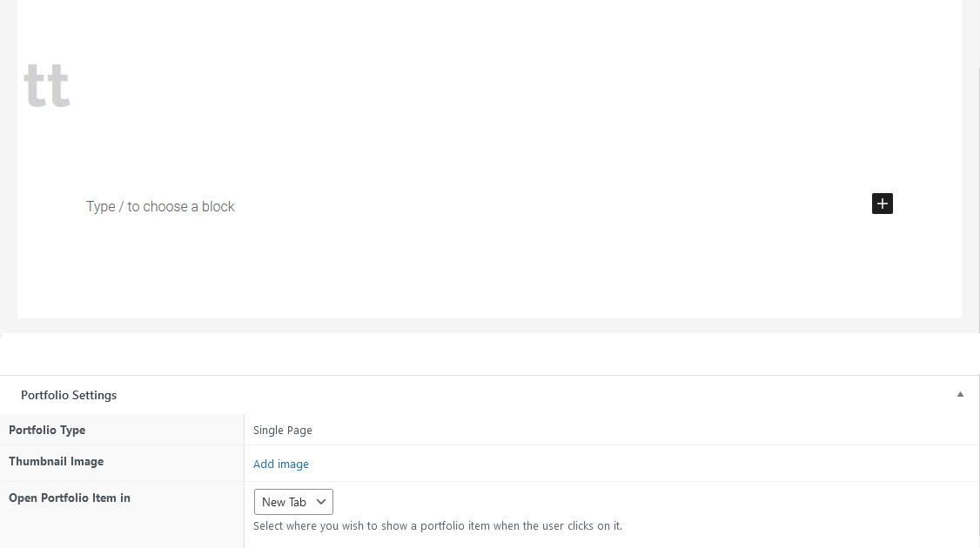
Task: Click the Thumbnail Image label
Action: point(56,462)
